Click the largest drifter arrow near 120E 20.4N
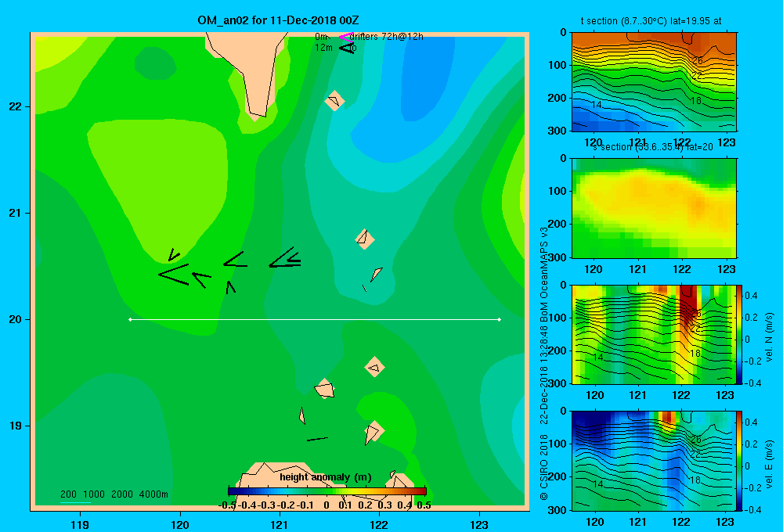 click(173, 275)
